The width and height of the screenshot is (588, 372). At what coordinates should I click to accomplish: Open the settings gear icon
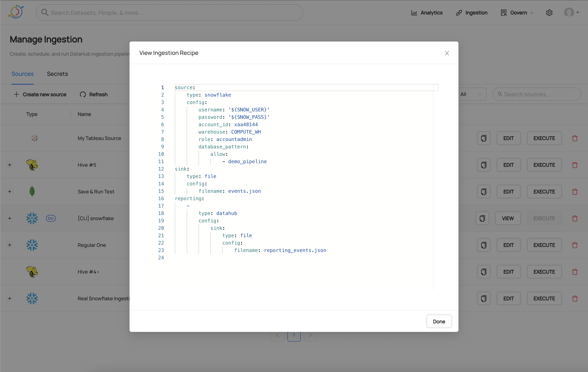pyautogui.click(x=549, y=13)
